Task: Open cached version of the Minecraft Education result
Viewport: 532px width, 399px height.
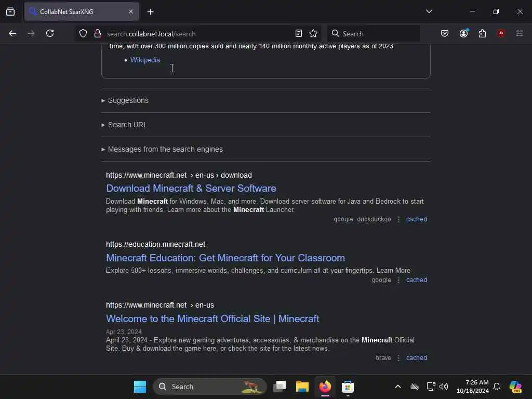Action: (x=417, y=280)
